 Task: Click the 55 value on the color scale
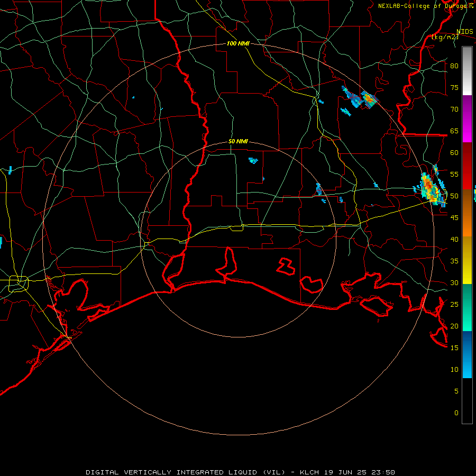coord(454,174)
